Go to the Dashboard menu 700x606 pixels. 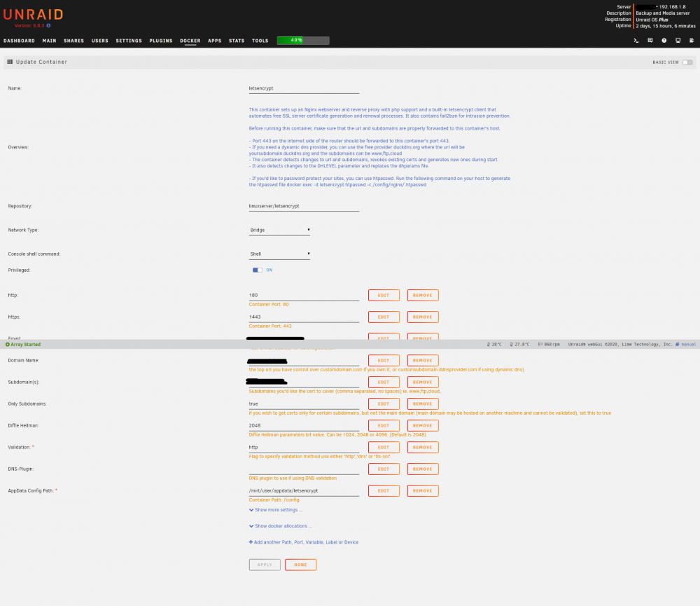[19, 41]
